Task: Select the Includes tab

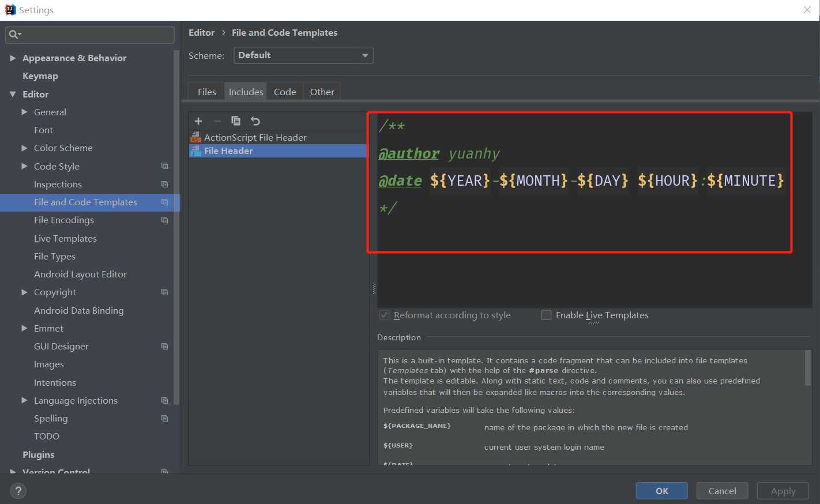Action: [x=246, y=92]
